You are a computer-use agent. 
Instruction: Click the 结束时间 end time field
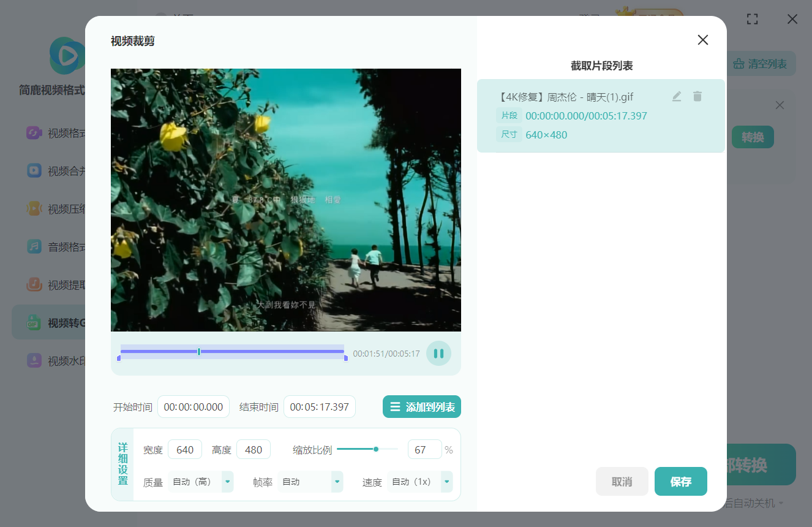pyautogui.click(x=319, y=406)
